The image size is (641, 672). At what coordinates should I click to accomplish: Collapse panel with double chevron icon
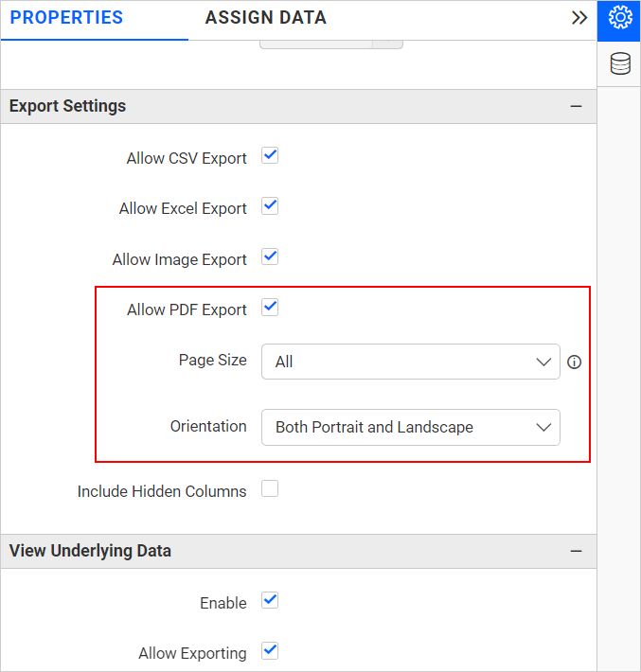point(579,18)
